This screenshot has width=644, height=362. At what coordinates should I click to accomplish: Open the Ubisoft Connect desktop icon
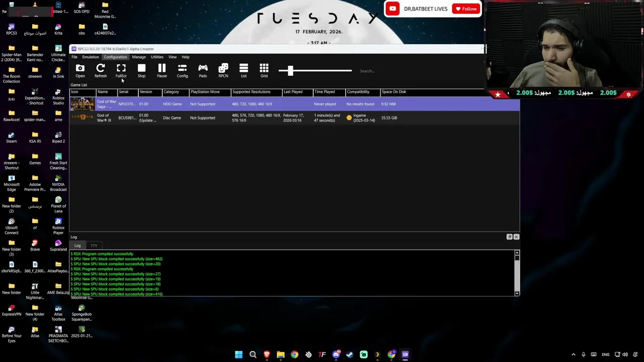[12, 226]
